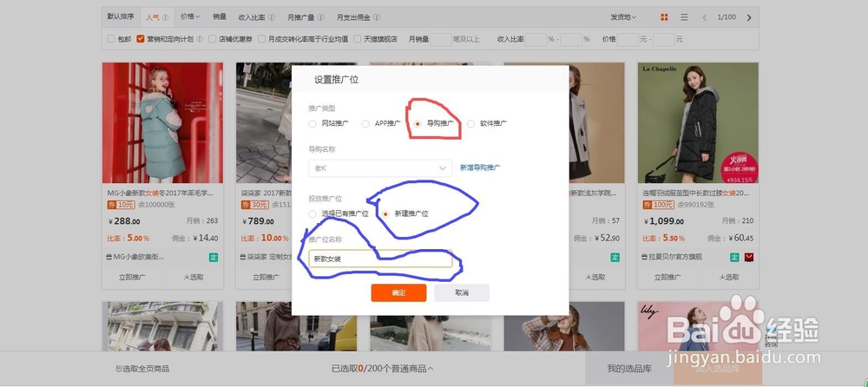
Task: Click 选取全页商品 at bottom
Action: pyautogui.click(x=142, y=368)
